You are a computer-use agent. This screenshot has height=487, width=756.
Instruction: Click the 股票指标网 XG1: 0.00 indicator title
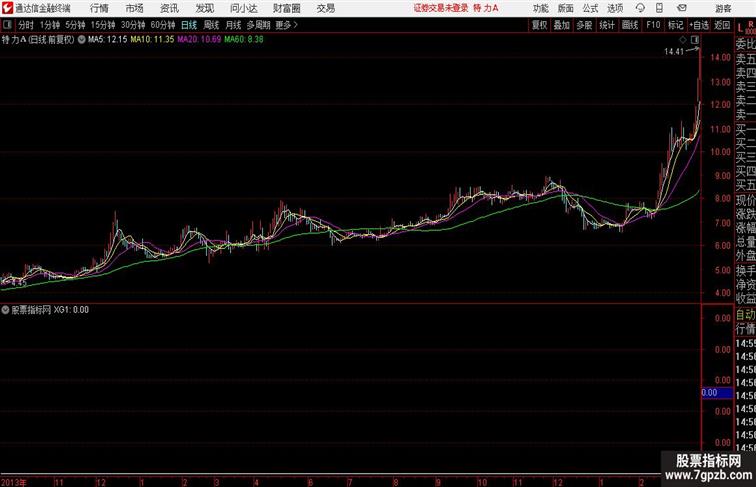(x=50, y=310)
